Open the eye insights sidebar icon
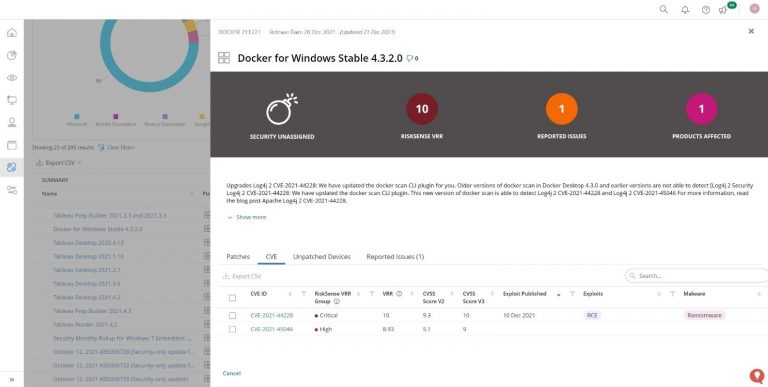 coord(12,77)
